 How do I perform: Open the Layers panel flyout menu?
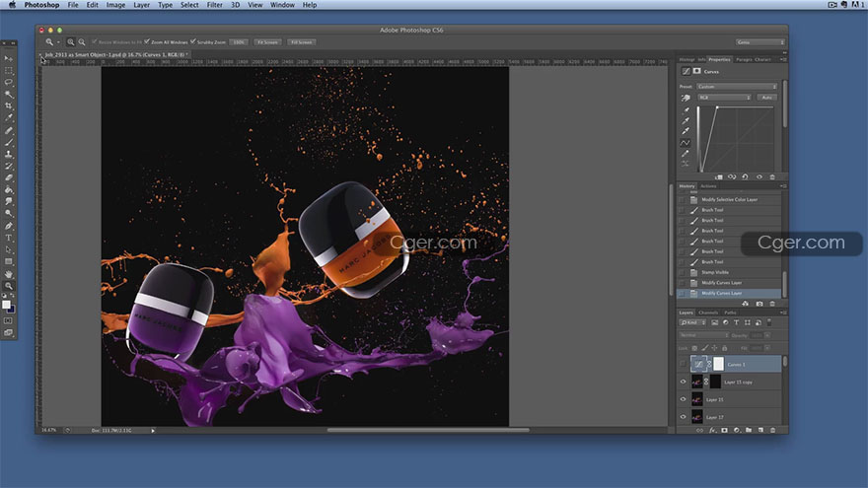point(783,313)
